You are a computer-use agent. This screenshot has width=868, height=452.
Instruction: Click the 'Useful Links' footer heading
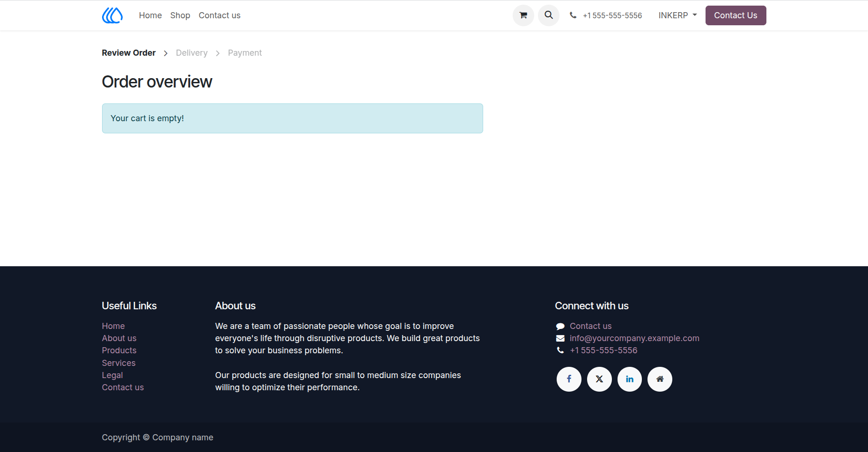129,306
